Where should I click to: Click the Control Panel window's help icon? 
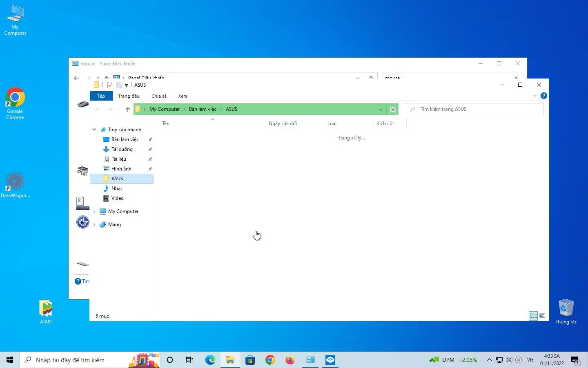click(78, 281)
